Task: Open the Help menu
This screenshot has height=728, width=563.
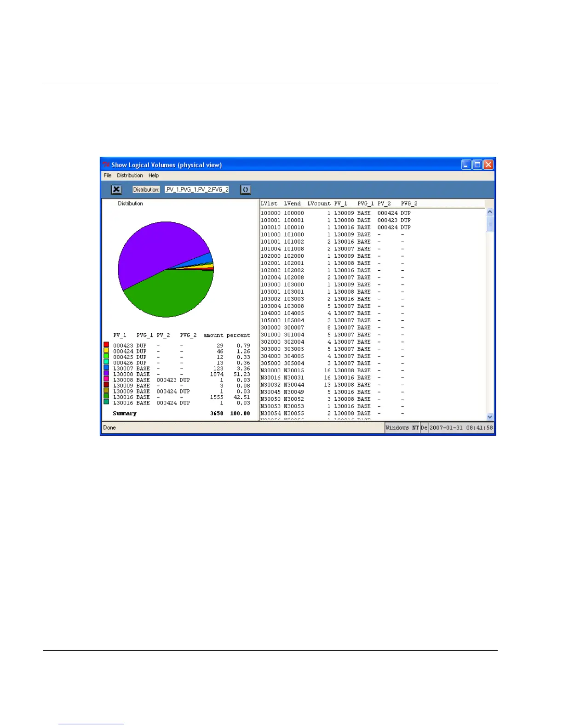Action: (154, 176)
